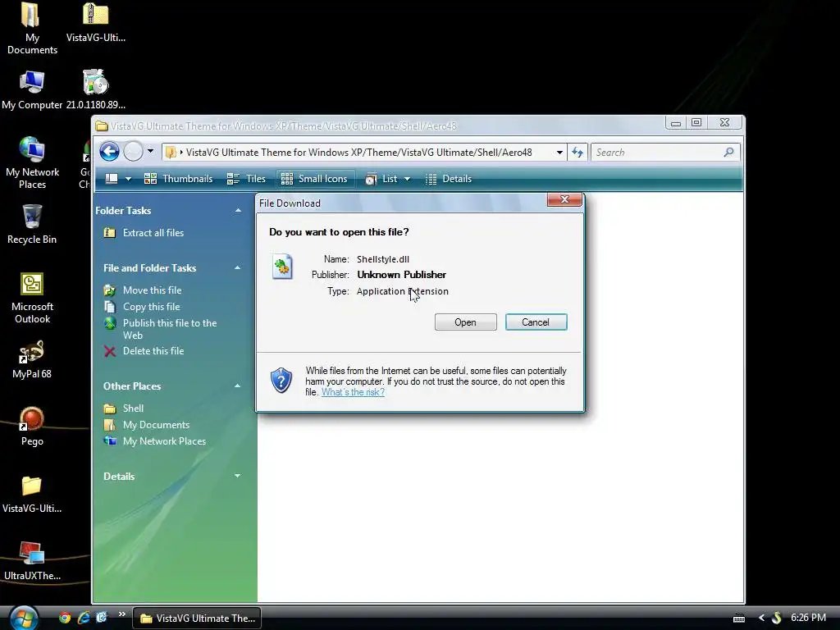Open Shell under Other Places

133,409
